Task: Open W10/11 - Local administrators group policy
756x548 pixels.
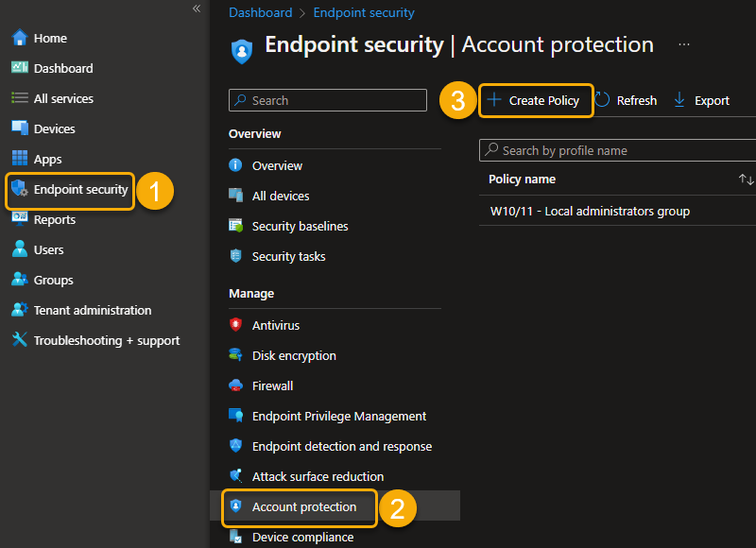Action: pos(590,211)
